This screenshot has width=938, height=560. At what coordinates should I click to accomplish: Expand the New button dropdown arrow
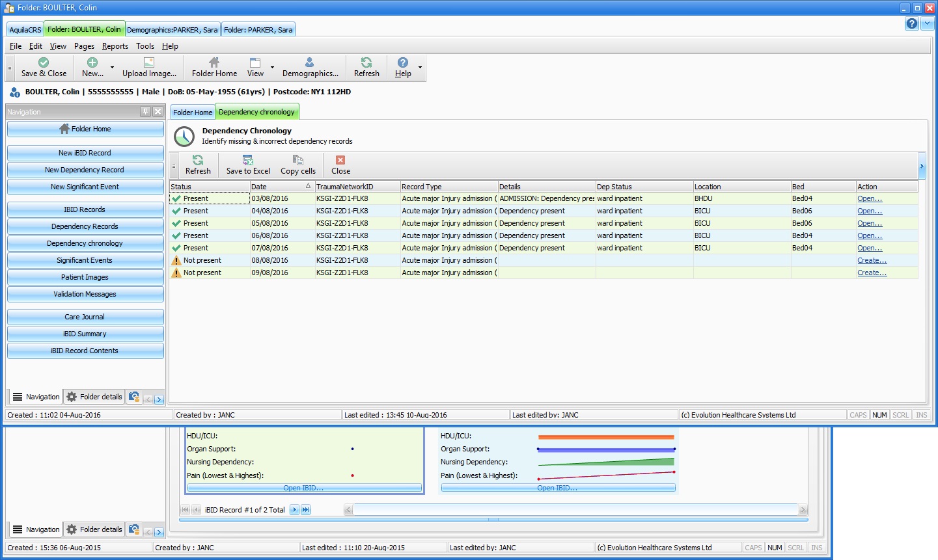pyautogui.click(x=112, y=68)
